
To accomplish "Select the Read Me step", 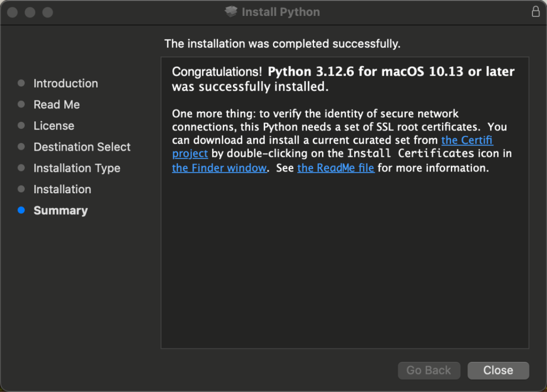I will coord(57,104).
